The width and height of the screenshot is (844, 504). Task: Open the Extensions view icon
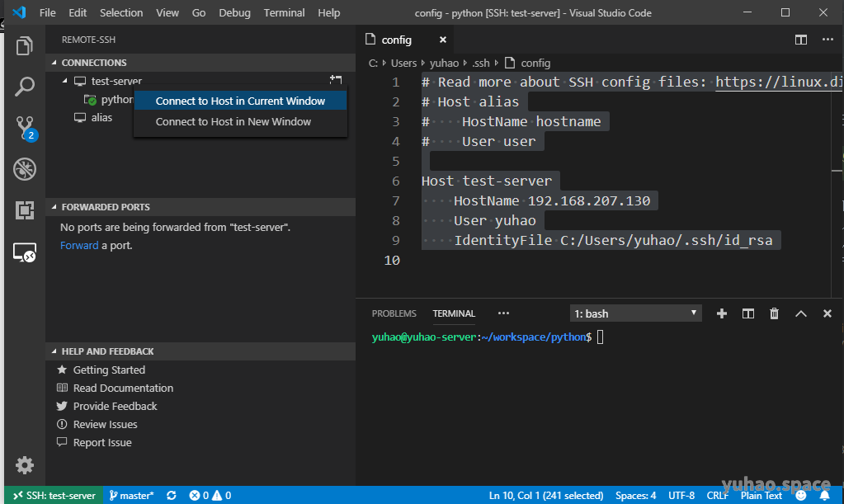point(24,210)
